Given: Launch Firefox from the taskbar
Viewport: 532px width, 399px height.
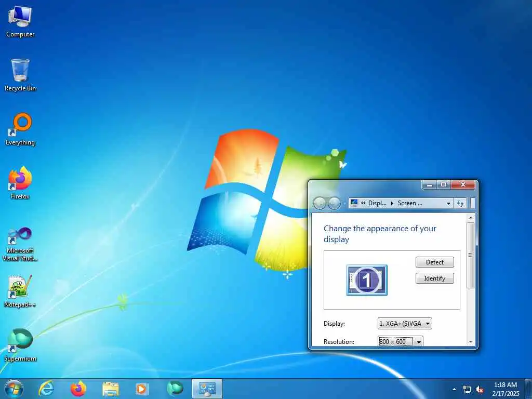Looking at the screenshot, I should coord(78,389).
